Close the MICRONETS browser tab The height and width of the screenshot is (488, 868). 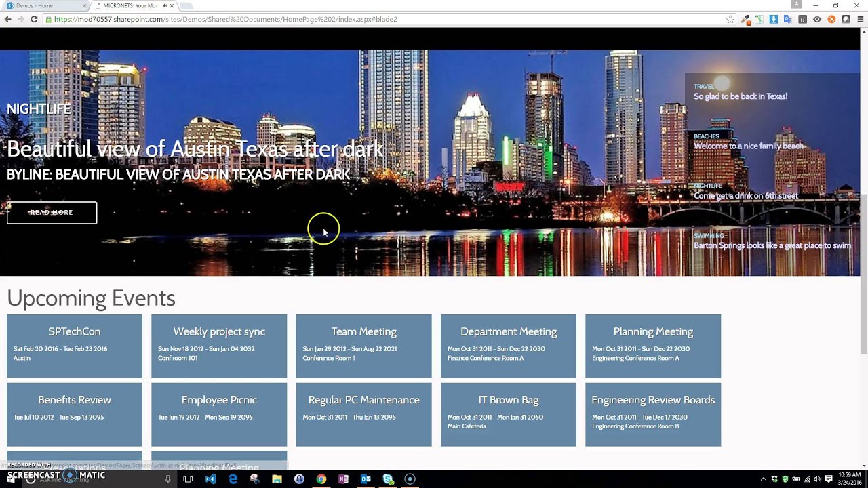(x=172, y=5)
